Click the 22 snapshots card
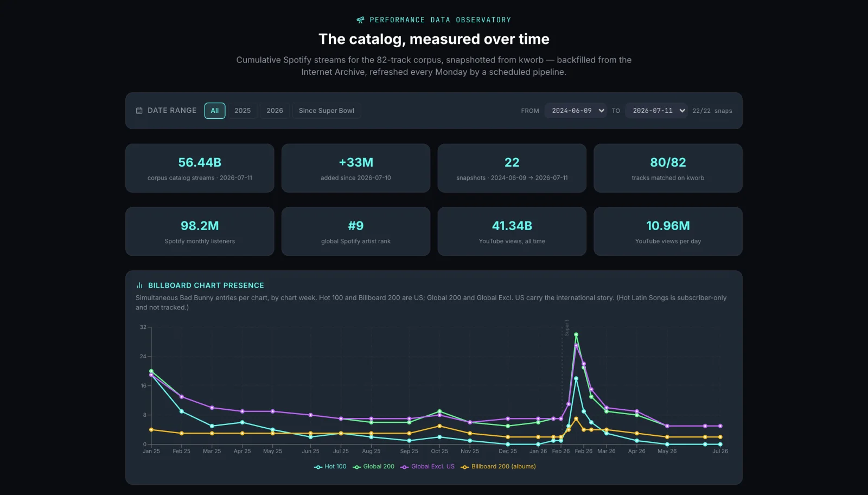 (x=512, y=168)
